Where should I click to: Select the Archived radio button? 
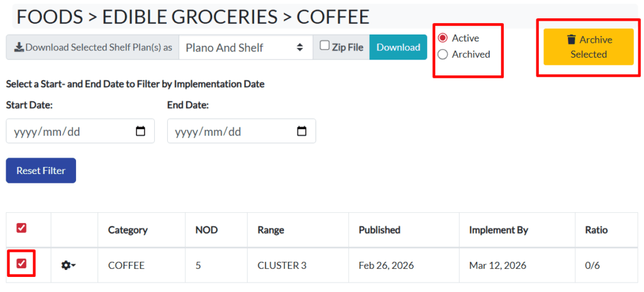(x=443, y=55)
